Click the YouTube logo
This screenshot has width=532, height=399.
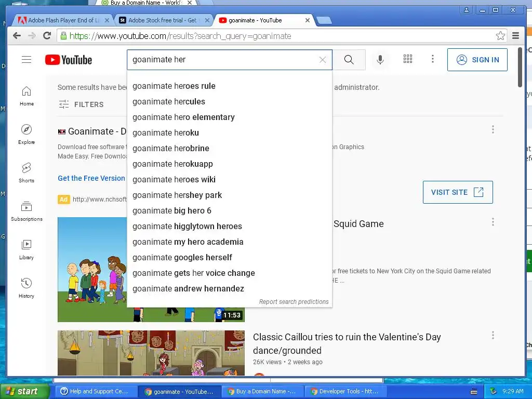[x=69, y=60]
